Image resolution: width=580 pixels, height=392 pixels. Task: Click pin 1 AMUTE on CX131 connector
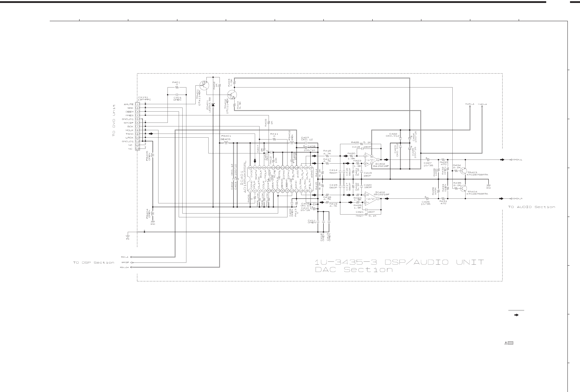[x=138, y=104]
